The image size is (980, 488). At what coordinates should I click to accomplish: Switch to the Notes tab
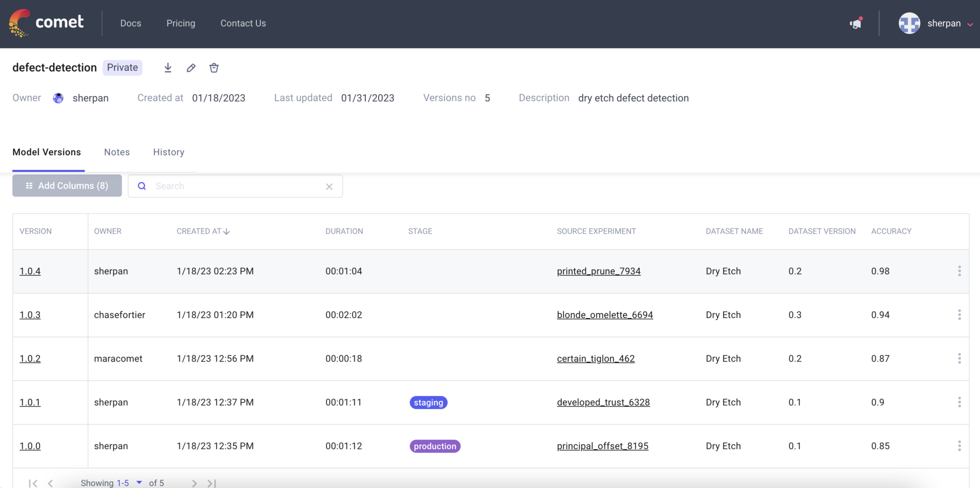[117, 152]
